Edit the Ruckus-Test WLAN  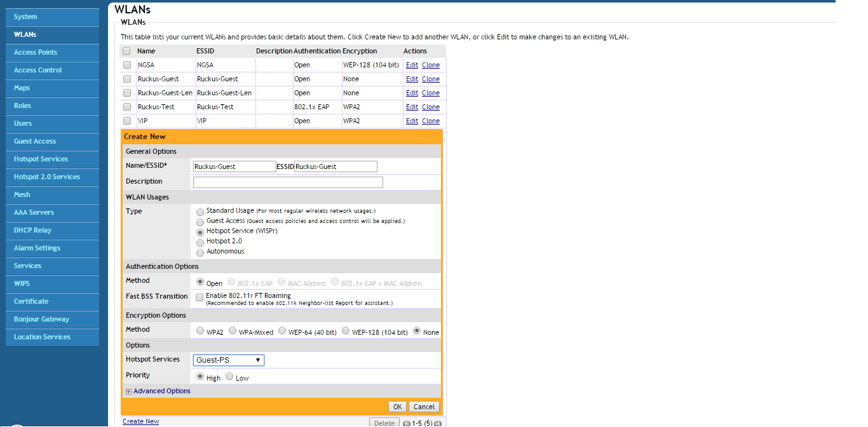412,107
